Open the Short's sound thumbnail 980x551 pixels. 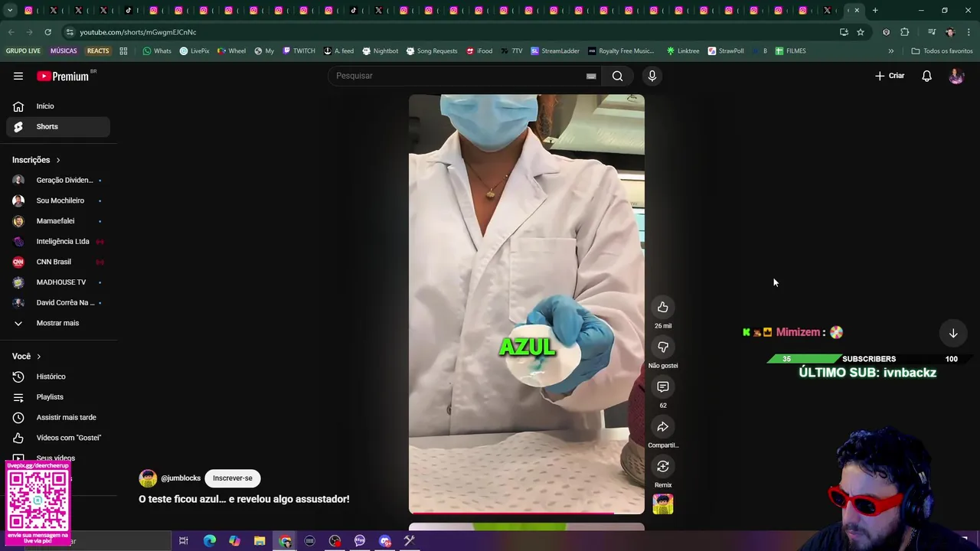(663, 504)
